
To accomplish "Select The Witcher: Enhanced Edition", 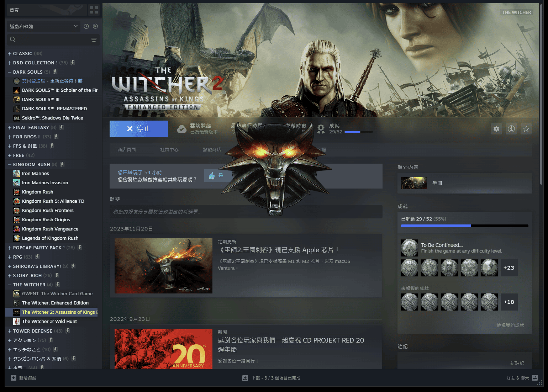I will pyautogui.click(x=55, y=303).
